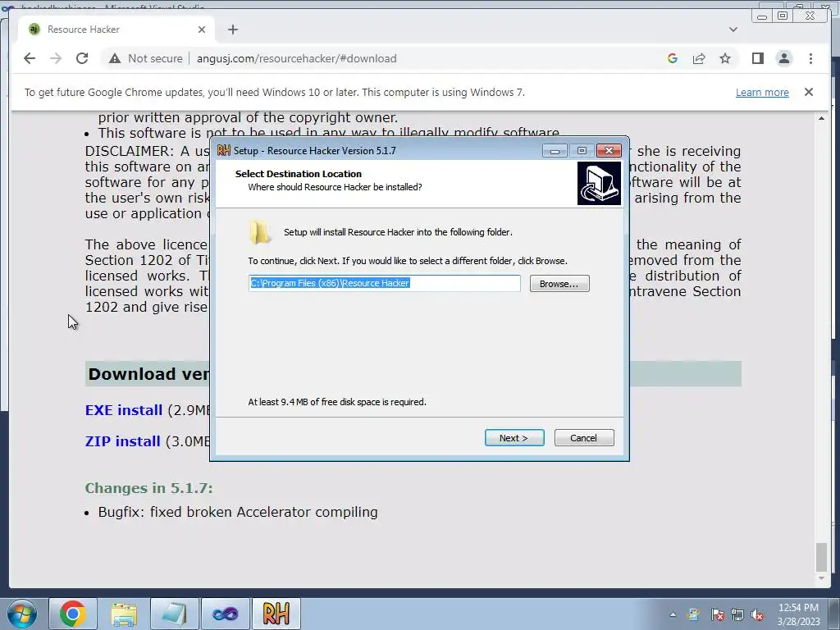The height and width of the screenshot is (630, 840).
Task: Click the RH icon in setup title bar
Action: coord(223,151)
